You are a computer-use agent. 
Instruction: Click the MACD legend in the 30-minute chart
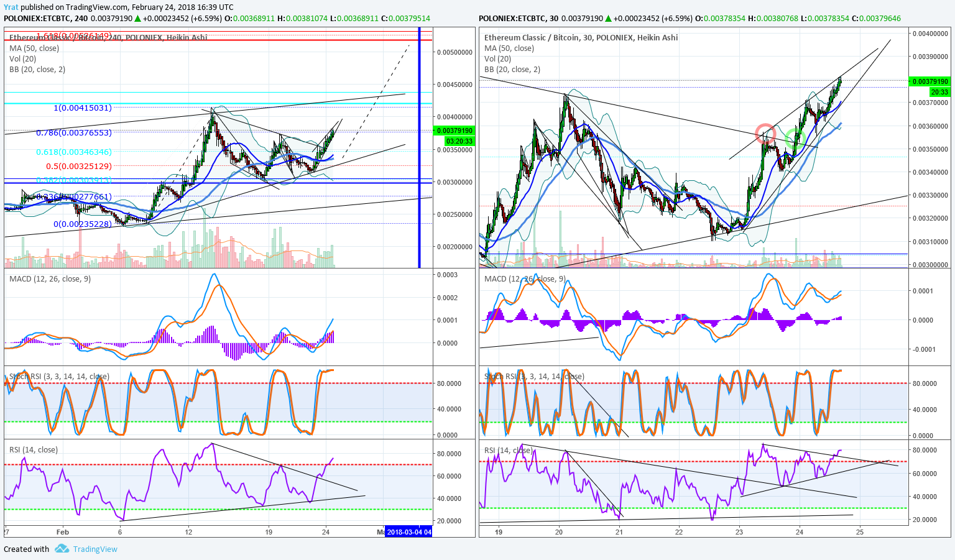pyautogui.click(x=525, y=279)
